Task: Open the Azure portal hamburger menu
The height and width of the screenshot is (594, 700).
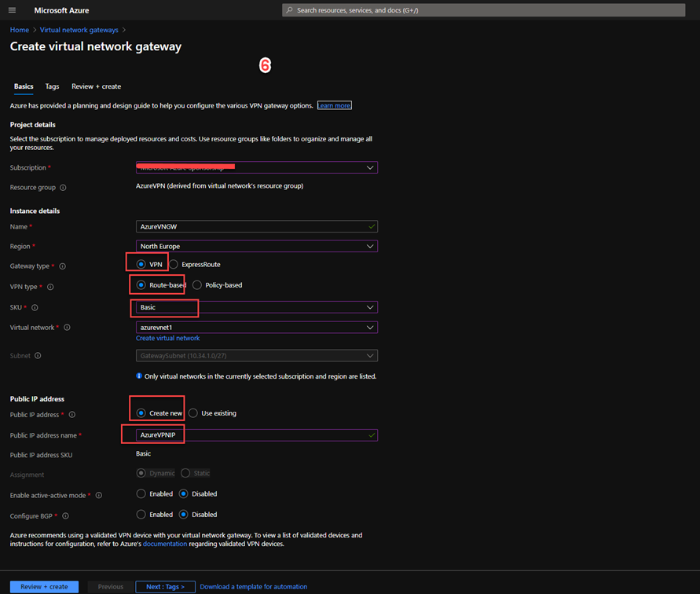Action: tap(12, 10)
